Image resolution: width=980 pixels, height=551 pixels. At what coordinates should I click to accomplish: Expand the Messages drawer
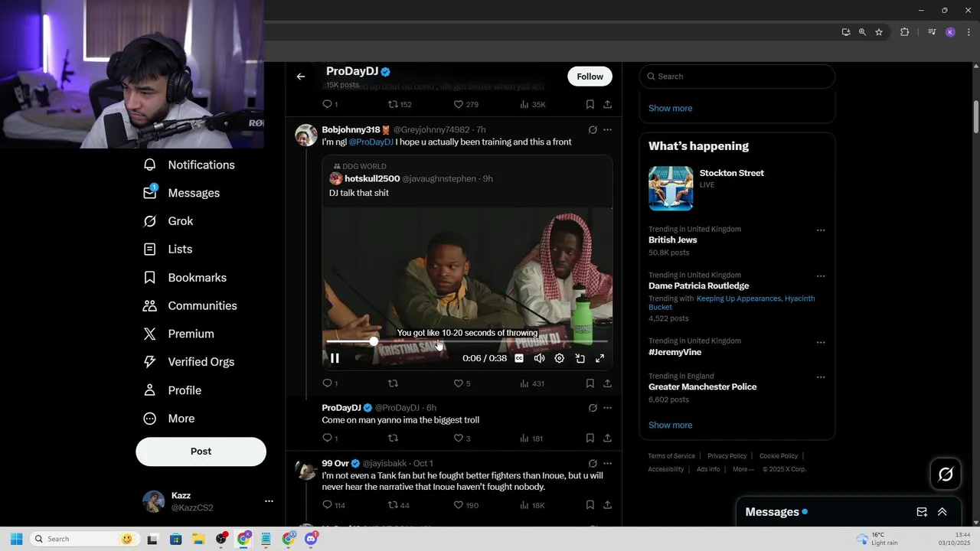[942, 512]
